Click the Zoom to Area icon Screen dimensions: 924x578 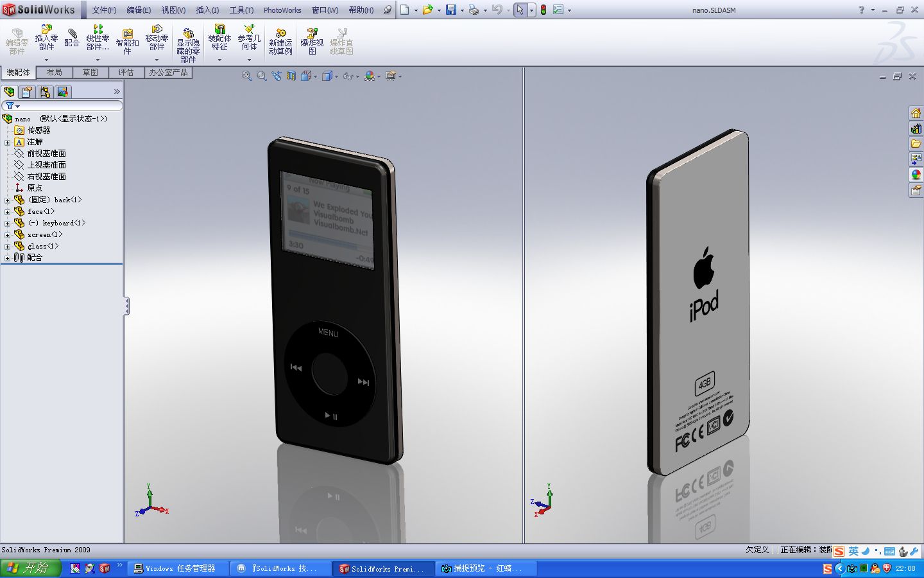coord(261,76)
